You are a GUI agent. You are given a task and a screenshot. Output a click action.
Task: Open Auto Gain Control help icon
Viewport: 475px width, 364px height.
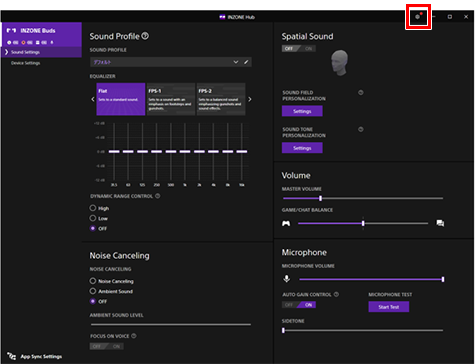[336, 294]
